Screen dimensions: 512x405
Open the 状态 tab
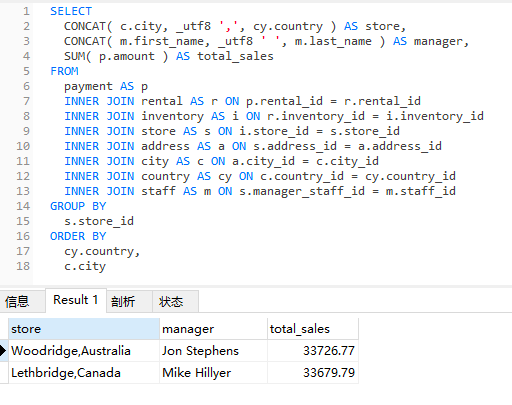point(175,302)
